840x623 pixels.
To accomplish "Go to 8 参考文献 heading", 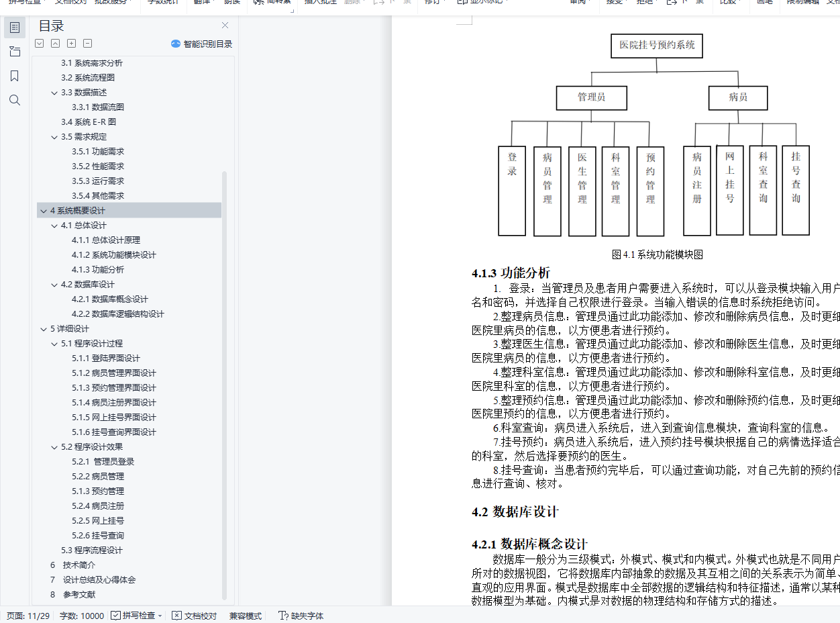I will (72, 595).
